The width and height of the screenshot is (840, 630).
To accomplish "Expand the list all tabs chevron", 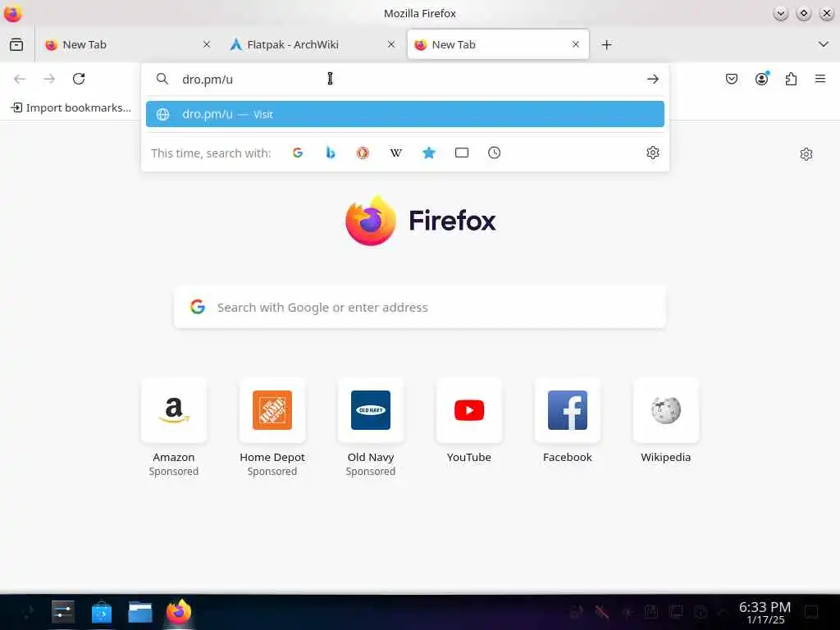I will point(824,44).
